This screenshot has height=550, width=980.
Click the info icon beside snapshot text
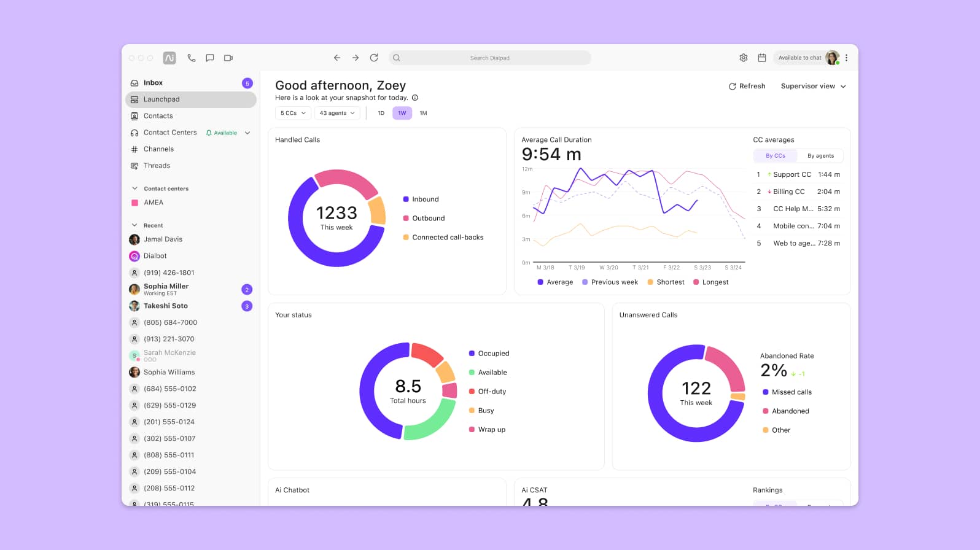pyautogui.click(x=415, y=98)
